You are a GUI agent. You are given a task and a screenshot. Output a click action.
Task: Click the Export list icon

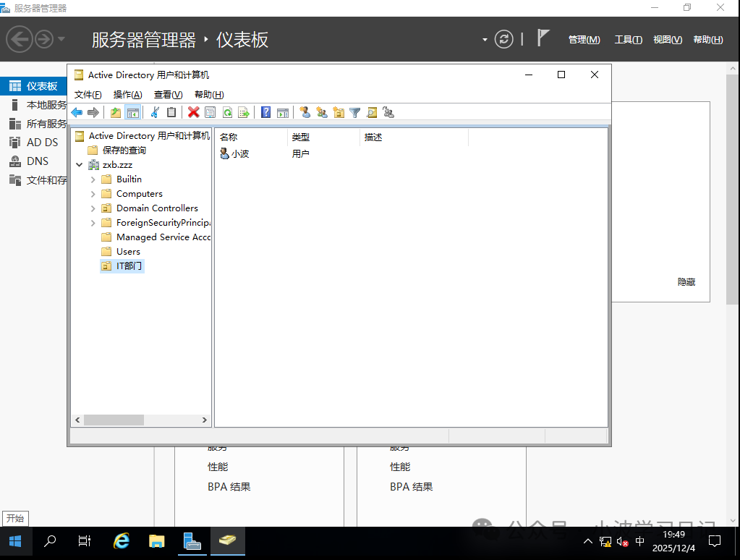(x=244, y=112)
